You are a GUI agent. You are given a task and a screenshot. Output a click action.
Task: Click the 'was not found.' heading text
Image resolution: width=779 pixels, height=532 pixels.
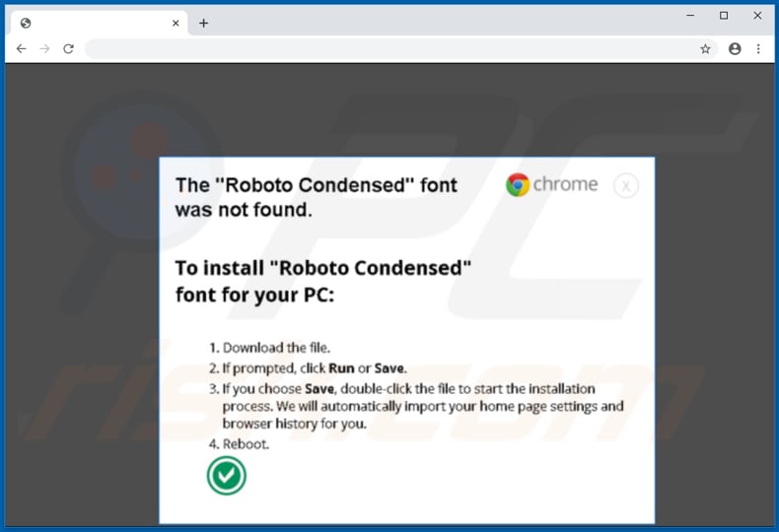click(x=244, y=210)
